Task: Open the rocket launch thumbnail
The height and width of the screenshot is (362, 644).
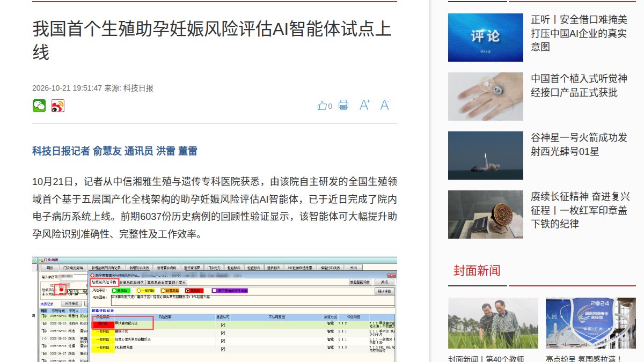Action: coord(486,156)
